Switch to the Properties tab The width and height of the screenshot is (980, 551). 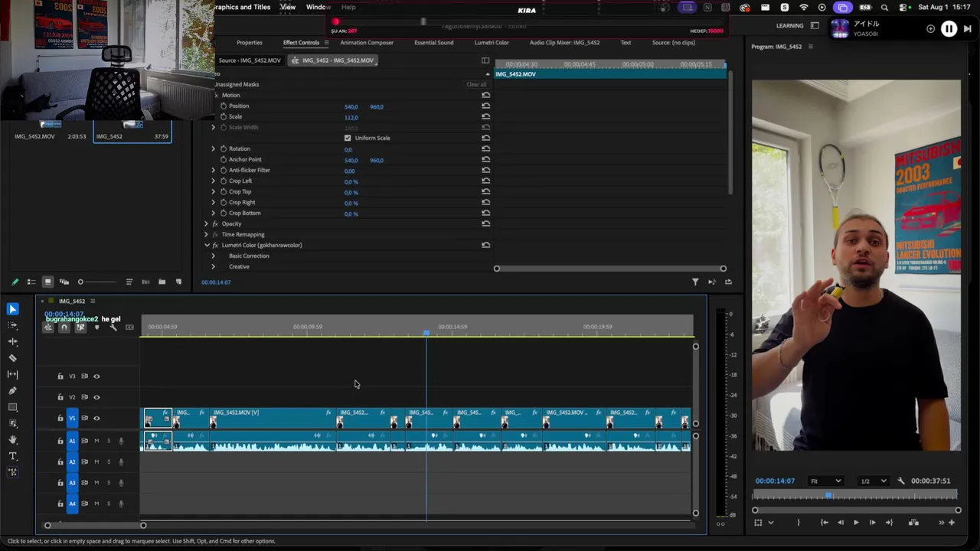tap(250, 43)
